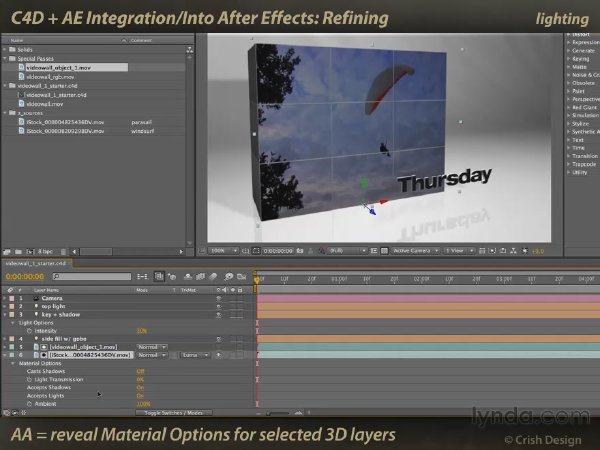Viewport: 600px width, 450px height.
Task: Toggle Casts Shadows value Off
Action: click(140, 371)
